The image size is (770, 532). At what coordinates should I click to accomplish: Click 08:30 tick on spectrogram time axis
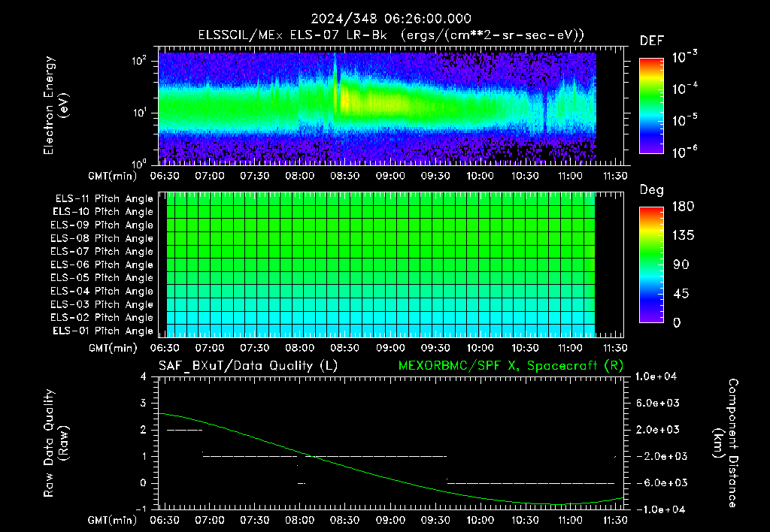point(344,176)
